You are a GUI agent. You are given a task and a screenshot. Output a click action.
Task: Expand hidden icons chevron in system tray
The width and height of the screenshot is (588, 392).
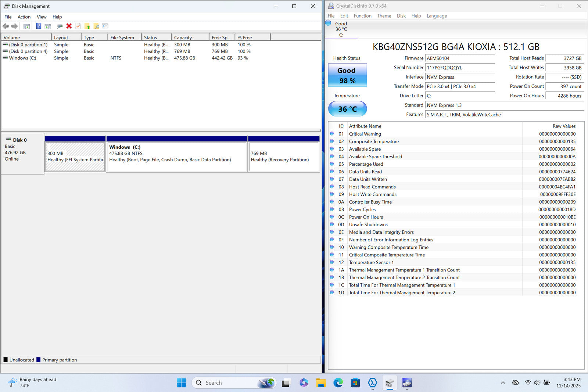click(x=503, y=383)
